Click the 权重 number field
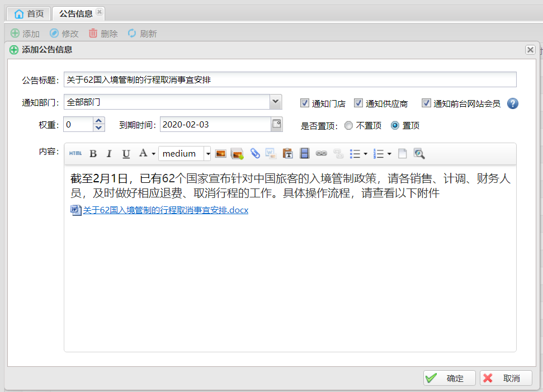543x392 pixels. (78, 124)
